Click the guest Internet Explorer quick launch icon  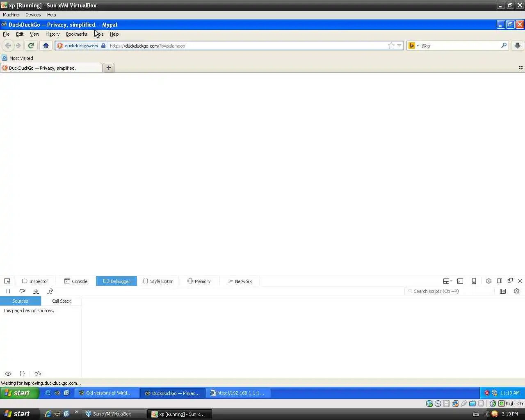[x=48, y=393]
